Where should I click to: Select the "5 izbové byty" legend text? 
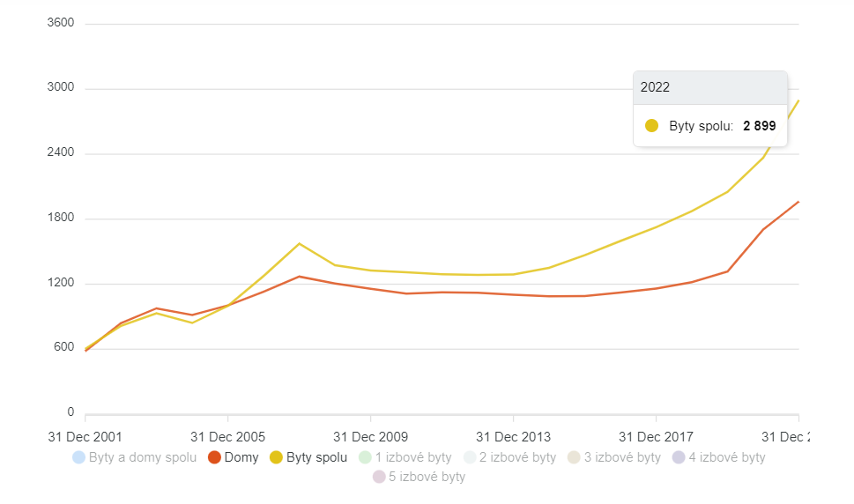[x=427, y=477]
